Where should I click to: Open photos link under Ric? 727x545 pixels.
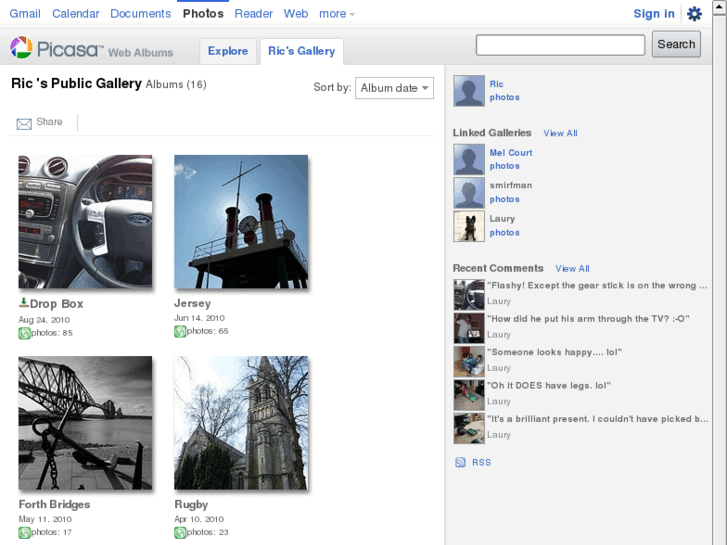click(504, 97)
